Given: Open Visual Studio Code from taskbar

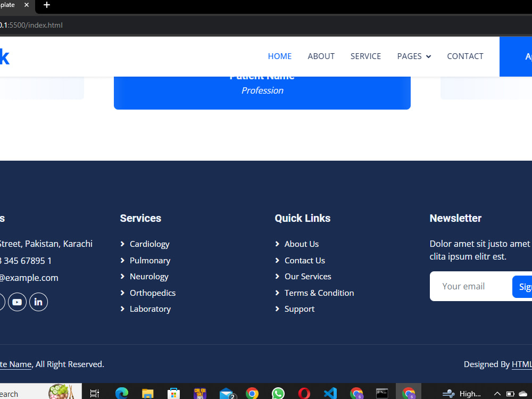Looking at the screenshot, I should tap(330, 393).
